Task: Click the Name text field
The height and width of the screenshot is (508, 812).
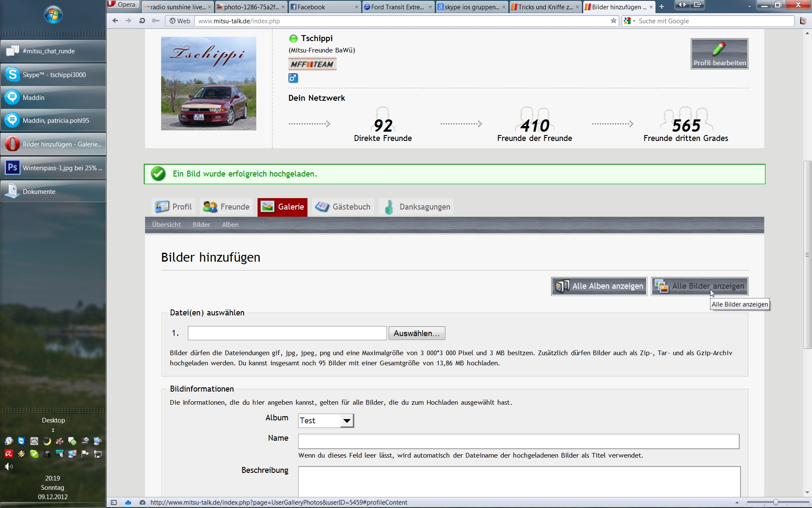Action: point(518,442)
